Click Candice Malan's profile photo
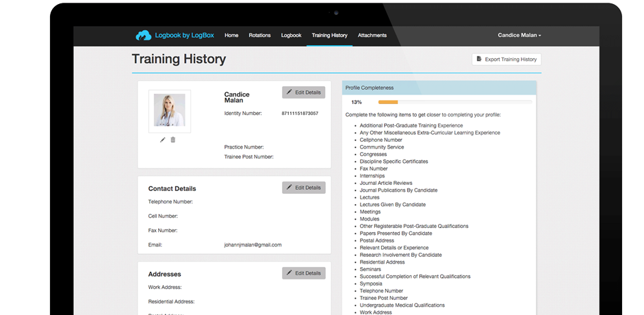 click(169, 110)
